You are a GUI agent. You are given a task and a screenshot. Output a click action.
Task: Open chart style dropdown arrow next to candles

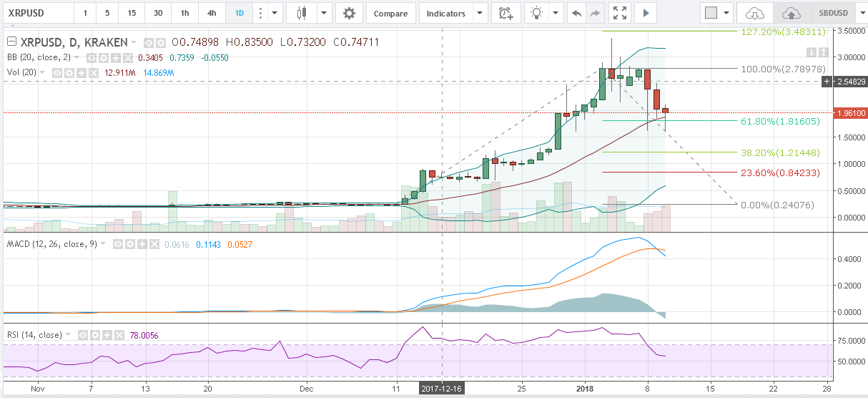click(x=323, y=13)
